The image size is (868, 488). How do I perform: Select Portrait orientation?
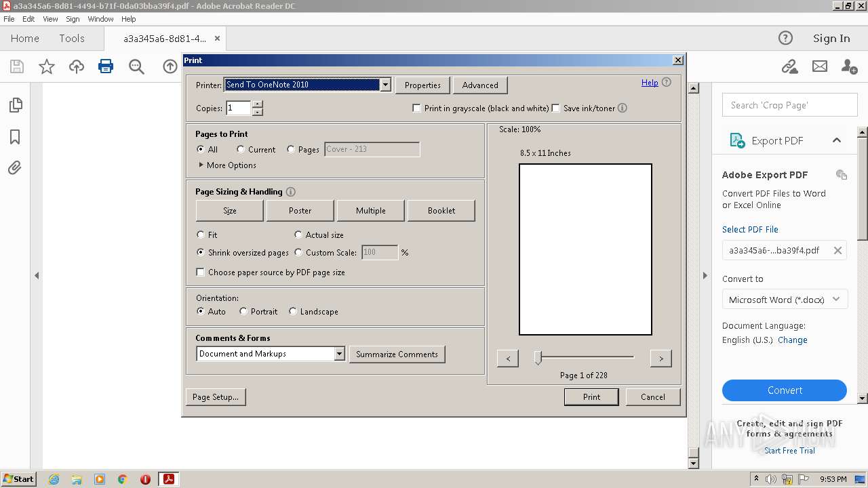[243, 311]
